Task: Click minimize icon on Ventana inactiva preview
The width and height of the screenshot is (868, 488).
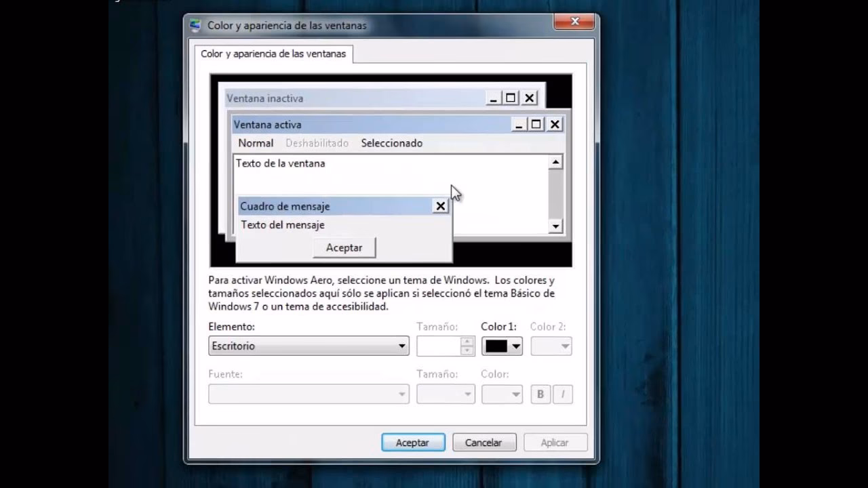Action: pos(493,98)
